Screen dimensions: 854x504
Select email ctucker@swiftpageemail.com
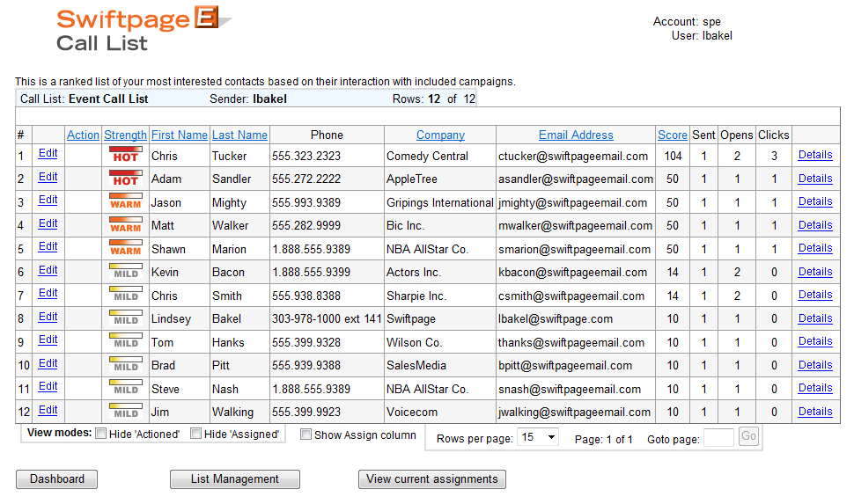coord(573,157)
